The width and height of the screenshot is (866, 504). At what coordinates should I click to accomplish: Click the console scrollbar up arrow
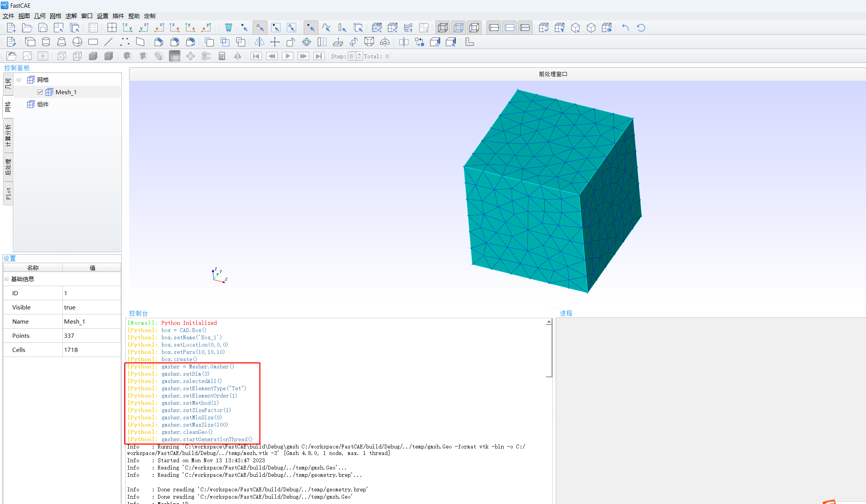pos(549,322)
